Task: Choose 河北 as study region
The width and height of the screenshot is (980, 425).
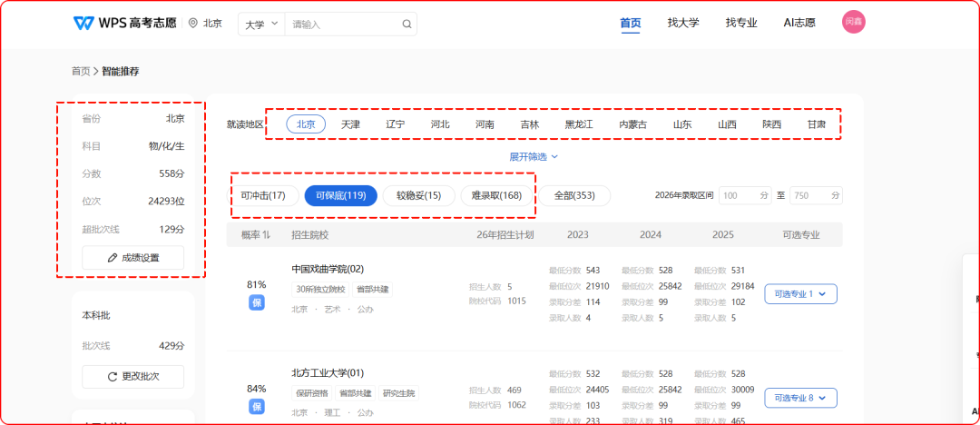Action: click(440, 124)
